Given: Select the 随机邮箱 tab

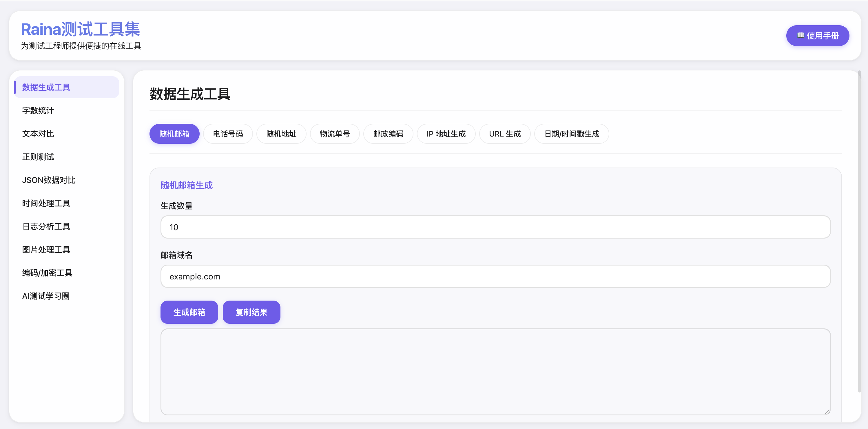Looking at the screenshot, I should (x=174, y=134).
